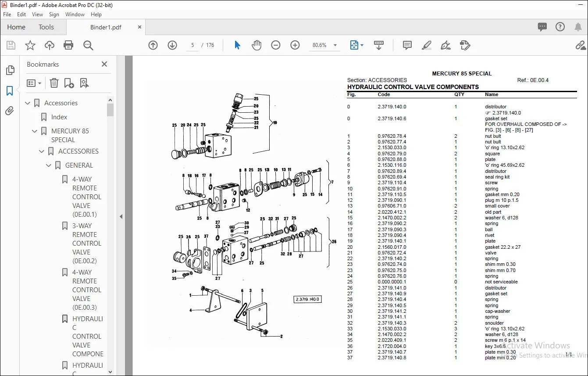Open the Edit menu
The height and width of the screenshot is (376, 588).
(21, 14)
